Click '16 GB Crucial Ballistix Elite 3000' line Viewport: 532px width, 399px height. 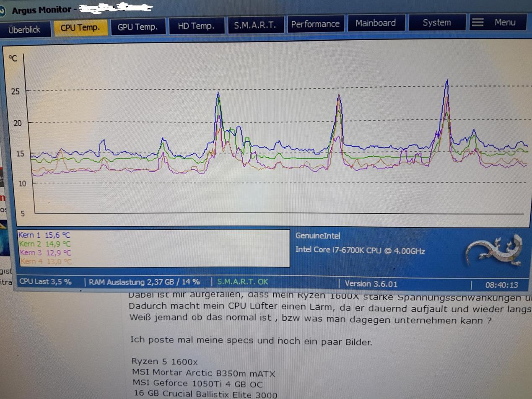point(205,394)
